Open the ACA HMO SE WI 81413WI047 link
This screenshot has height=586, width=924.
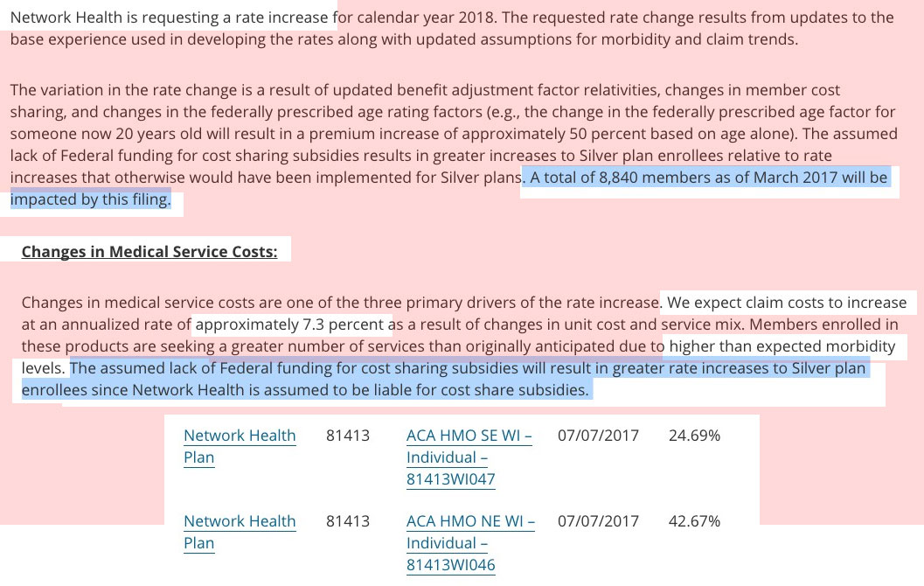469,457
